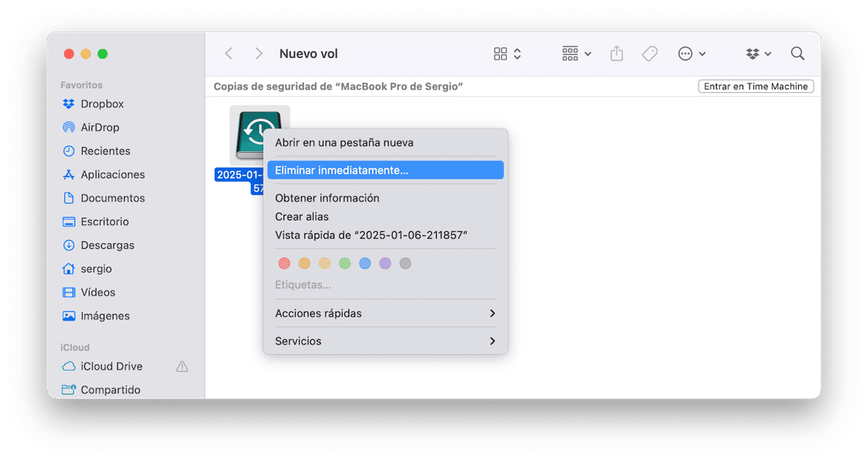Open the more actions ellipsis menu

[691, 54]
